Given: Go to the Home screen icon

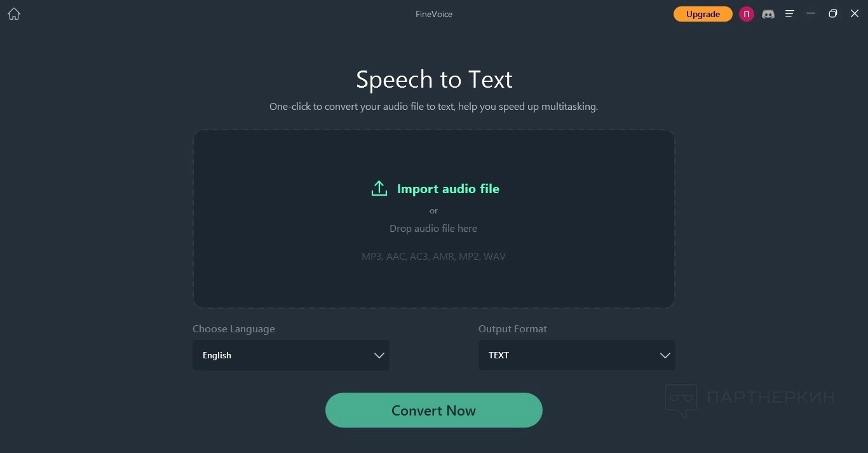Looking at the screenshot, I should pos(14,14).
